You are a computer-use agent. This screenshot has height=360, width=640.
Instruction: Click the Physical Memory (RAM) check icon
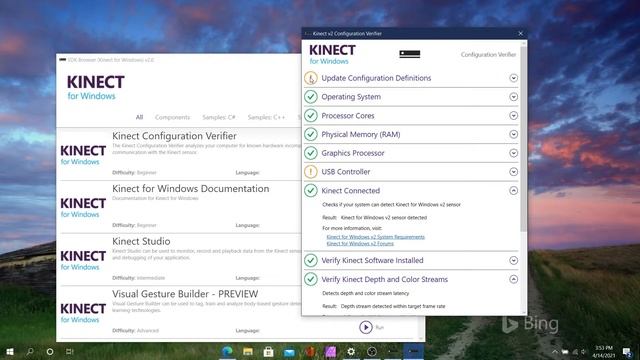[311, 134]
